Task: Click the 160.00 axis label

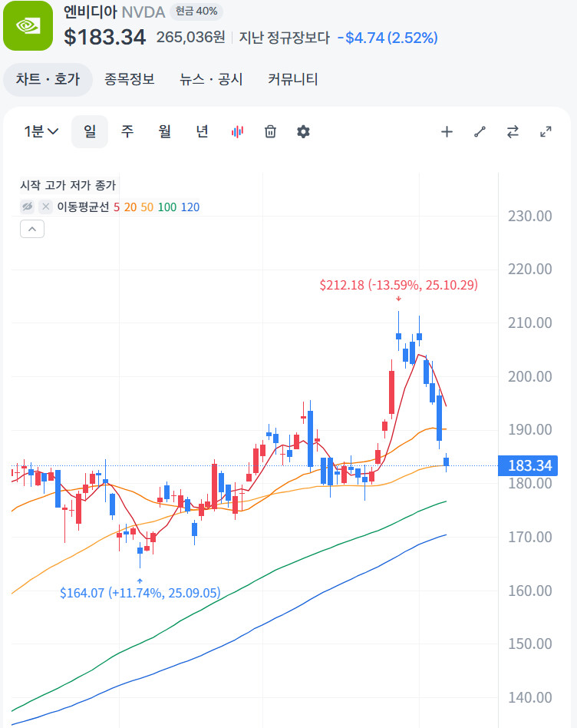Action: click(530, 591)
